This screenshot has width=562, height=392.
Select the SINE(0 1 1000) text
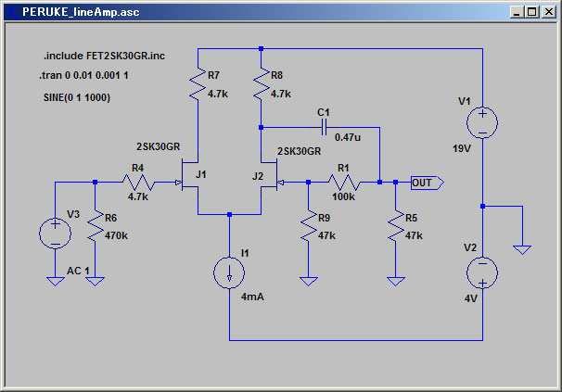(x=77, y=97)
